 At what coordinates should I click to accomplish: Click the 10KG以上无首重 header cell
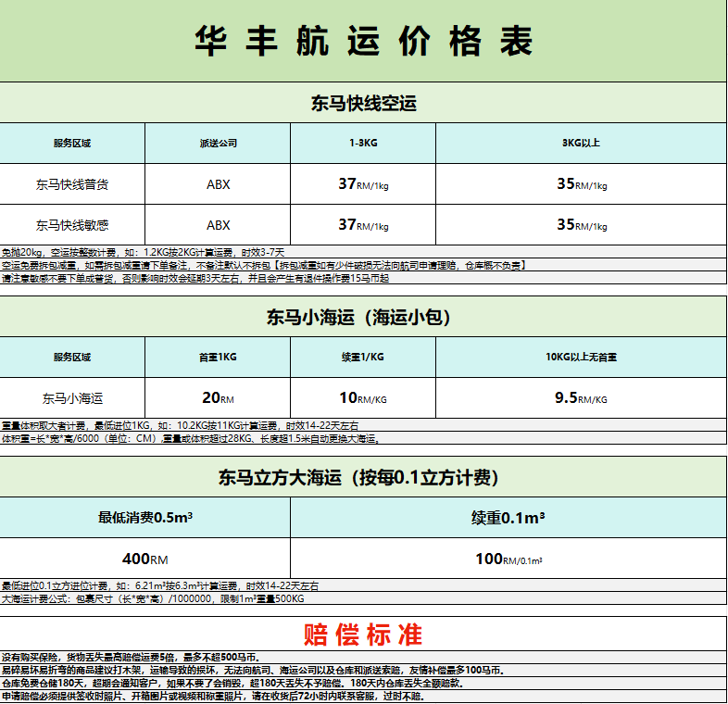pyautogui.click(x=581, y=358)
